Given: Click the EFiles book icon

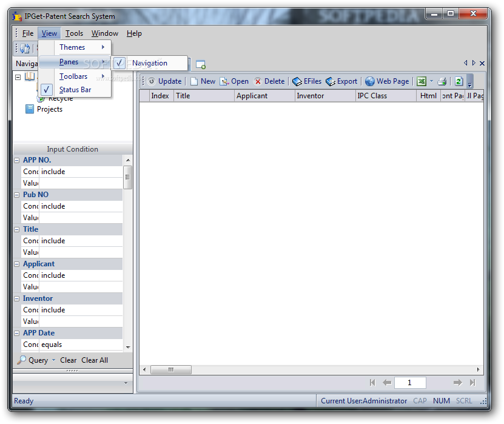Looking at the screenshot, I should pos(297,81).
